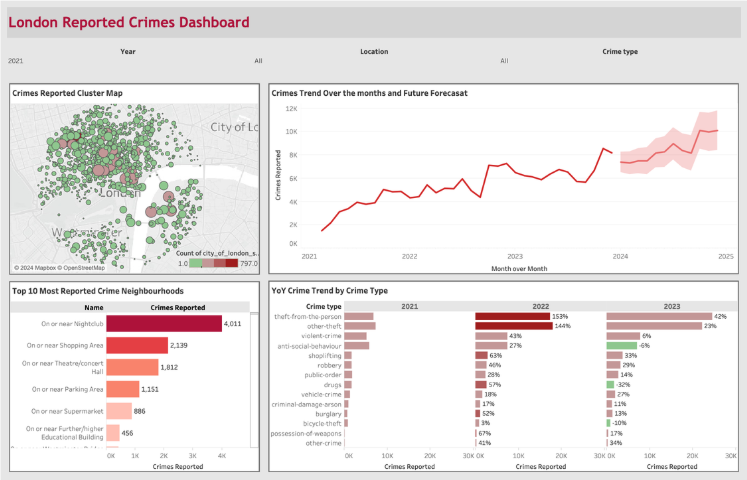Screen dimensions: 747x480
Task: Select the Shopping Area bar showing 2,139
Action: tap(137, 345)
